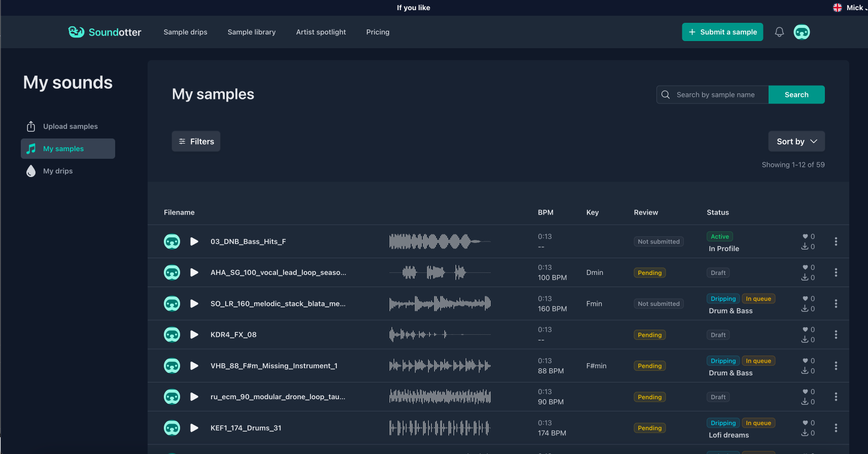Screen dimensions: 868x454
Task: Open the three-dot menu for KEF1_174_Drums_31
Action: (x=836, y=428)
